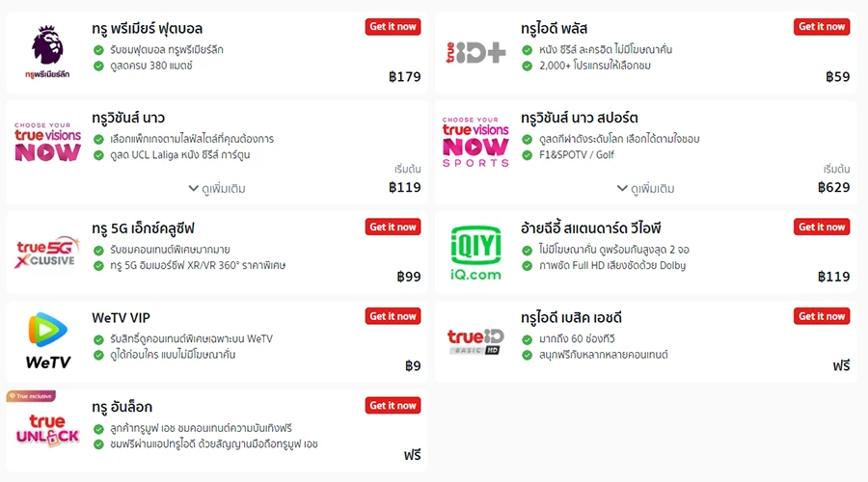This screenshot has height=482, width=868.
Task: Expand ดูเพิ่มเติม under ทรูวิชั่นส์ นาว
Action: 217,189
